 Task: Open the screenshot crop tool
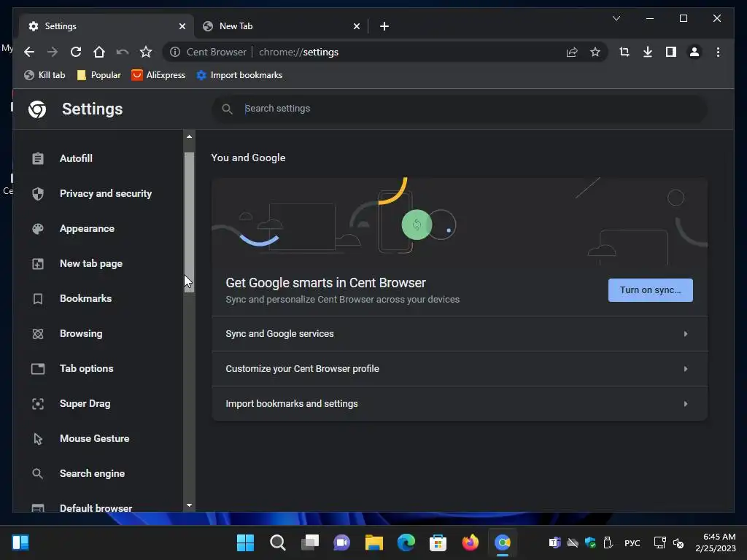pos(624,52)
